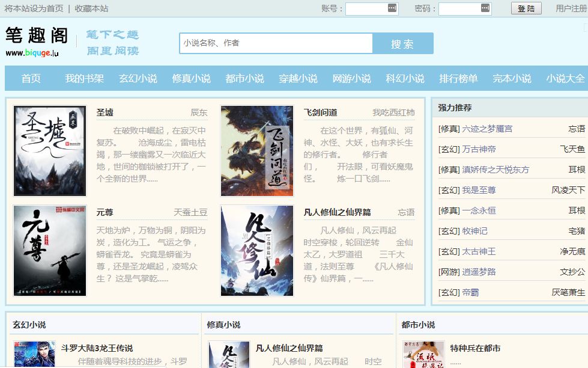Screen dimensions: 588x368
Task: Open 斗罗大陆3龙王传说 cover thumbnail
Action: 34,355
